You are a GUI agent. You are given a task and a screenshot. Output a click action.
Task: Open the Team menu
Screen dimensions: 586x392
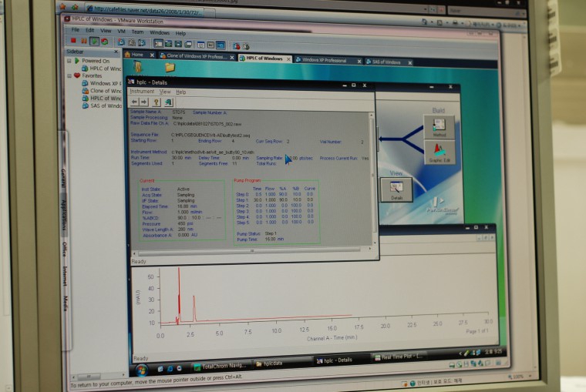pyautogui.click(x=137, y=32)
